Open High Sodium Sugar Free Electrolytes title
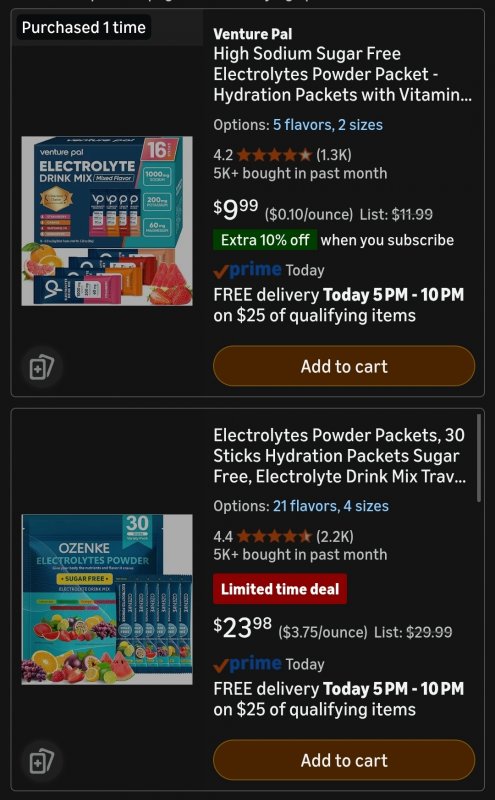The image size is (495, 800). tap(342, 74)
